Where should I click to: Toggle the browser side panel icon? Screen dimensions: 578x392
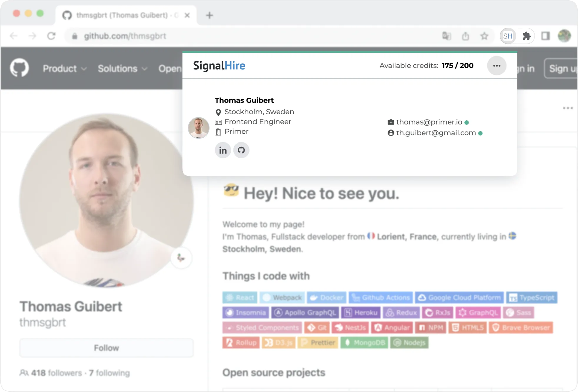pyautogui.click(x=545, y=36)
